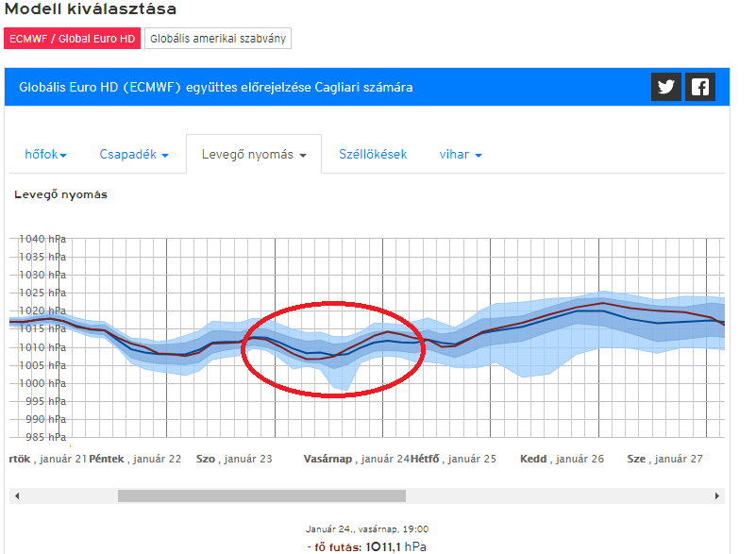Click the 1040 hPa axis label

[x=42, y=239]
